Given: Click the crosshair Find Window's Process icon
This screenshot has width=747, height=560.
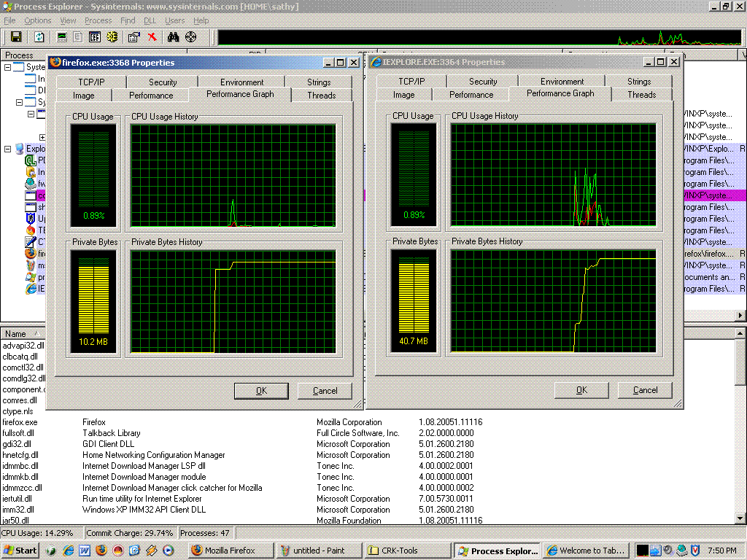Looking at the screenshot, I should point(190,37).
